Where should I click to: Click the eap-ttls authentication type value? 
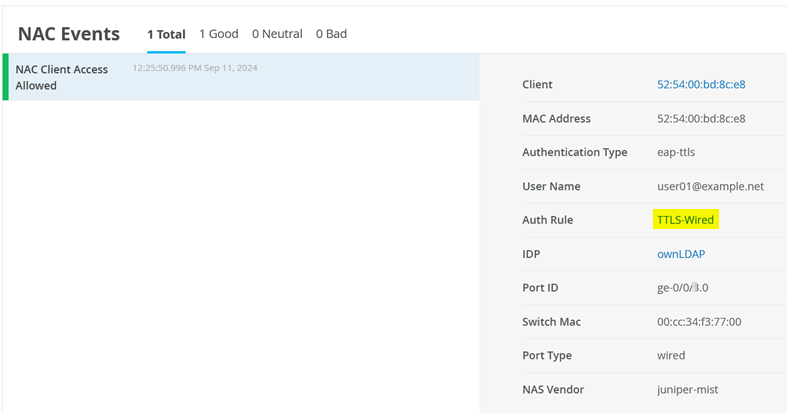point(675,152)
